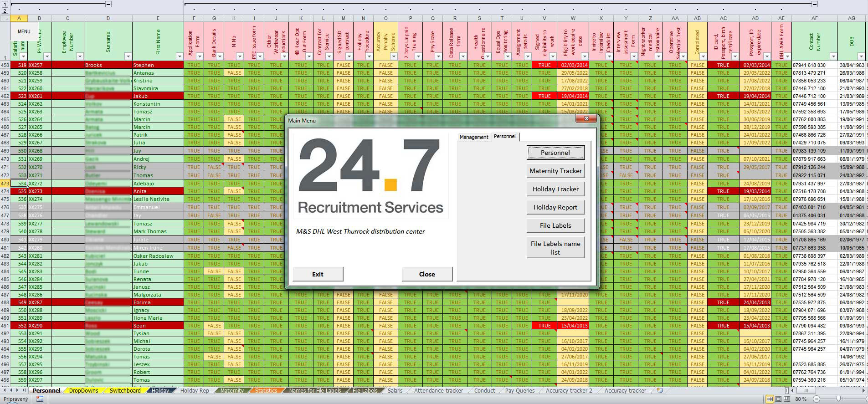Select cell with ID XX290
The height and width of the screenshot is (404, 868).
[40, 326]
